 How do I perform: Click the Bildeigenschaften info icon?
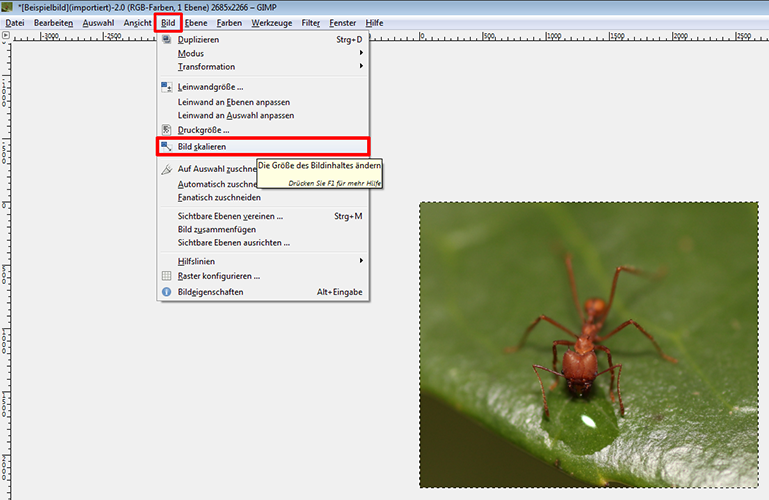point(167,292)
